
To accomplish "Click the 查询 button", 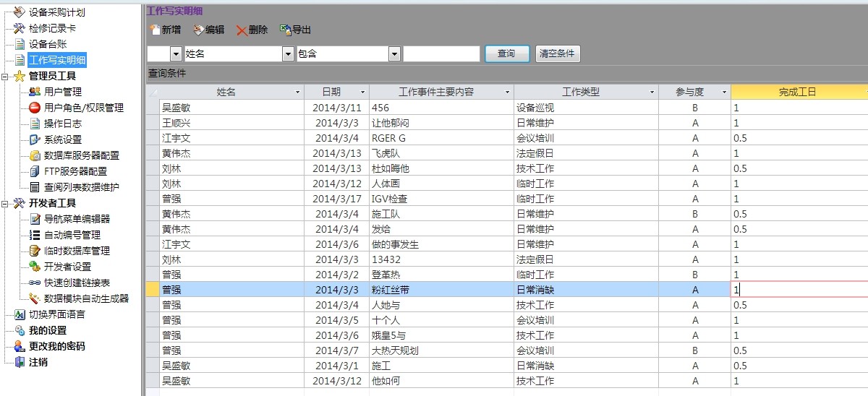I will [506, 54].
